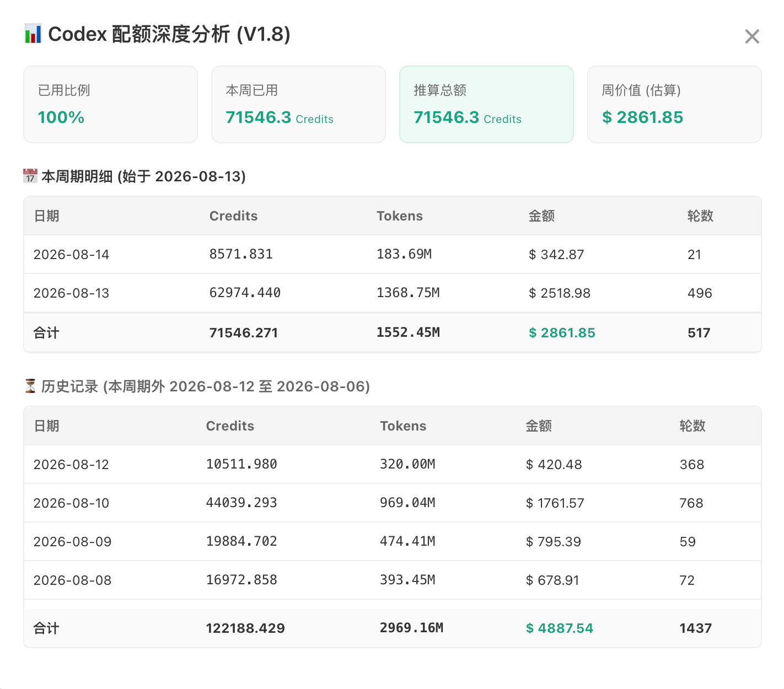Image resolution: width=784 pixels, height=689 pixels.
Task: Select the highlighted 推算总额 card
Action: [x=486, y=104]
